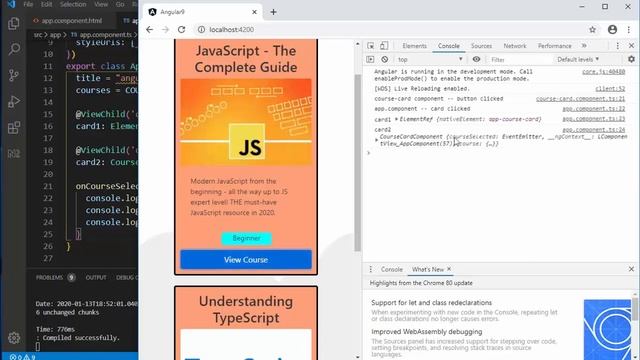
Task: Close the DevTools panel
Action: 631,46
